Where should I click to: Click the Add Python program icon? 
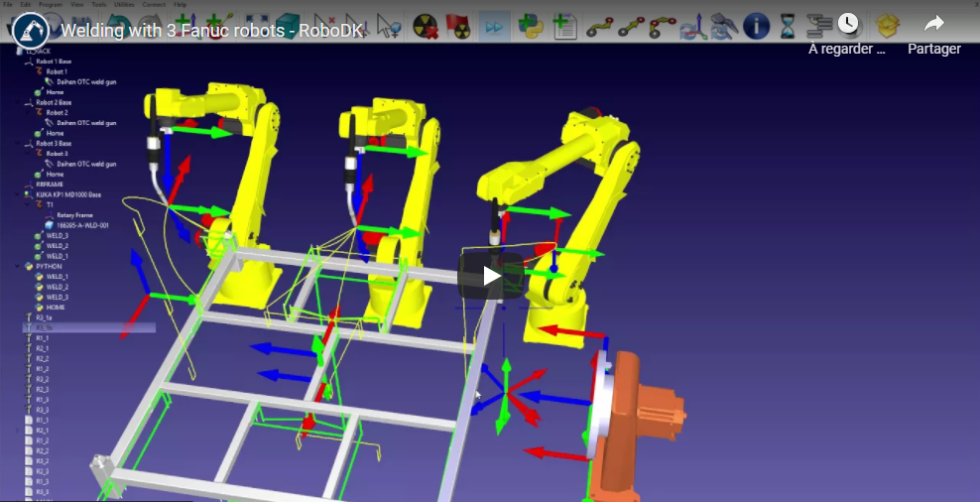pos(531,26)
